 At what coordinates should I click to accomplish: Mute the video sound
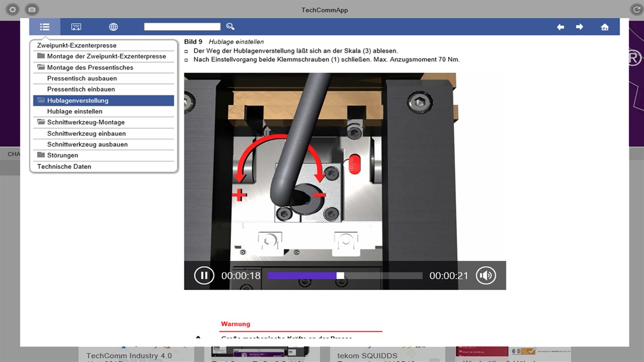[486, 275]
